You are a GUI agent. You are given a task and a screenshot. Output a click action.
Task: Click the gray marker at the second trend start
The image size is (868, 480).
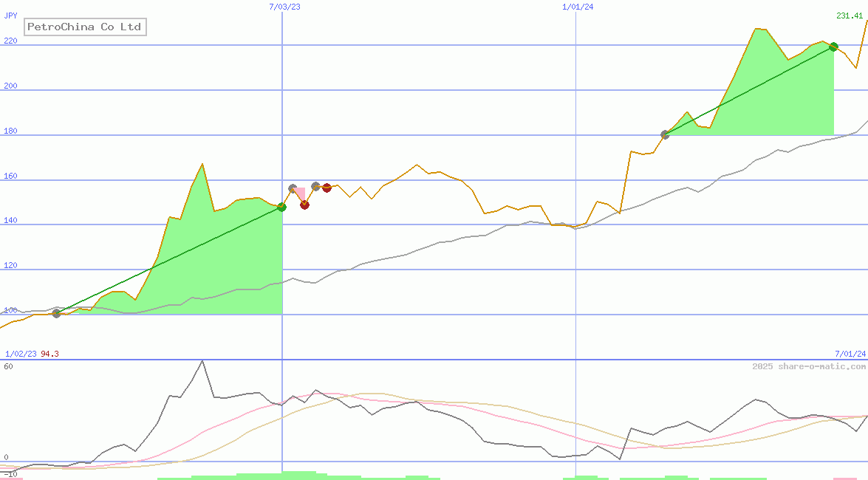(x=665, y=134)
